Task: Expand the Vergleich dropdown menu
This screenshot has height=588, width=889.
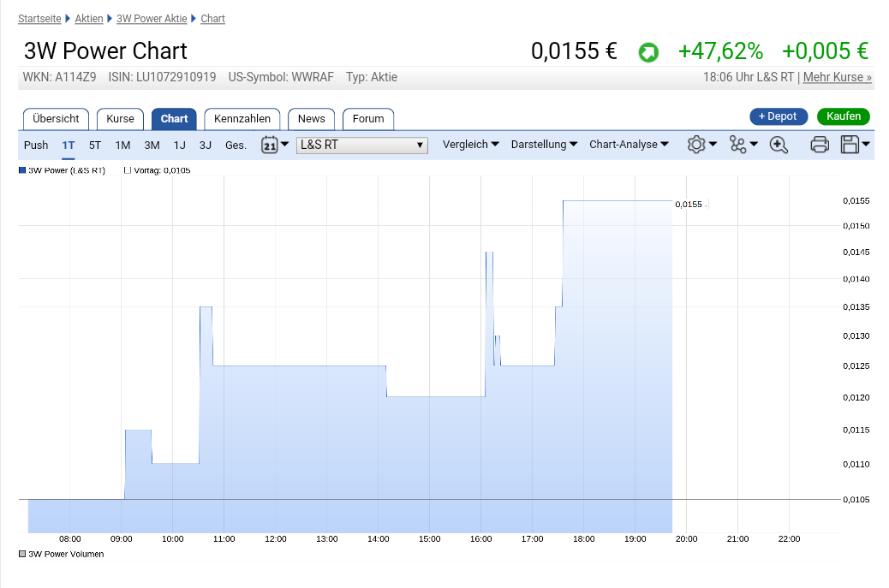Action: (470, 145)
